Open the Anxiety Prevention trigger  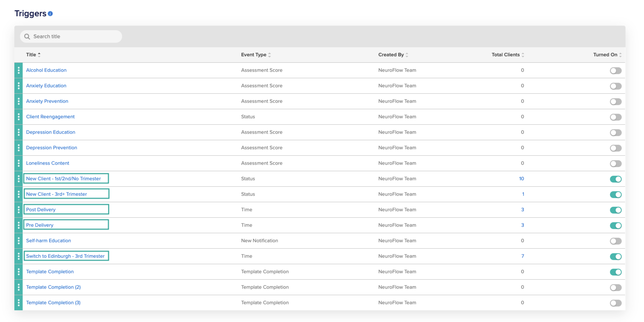(x=47, y=101)
